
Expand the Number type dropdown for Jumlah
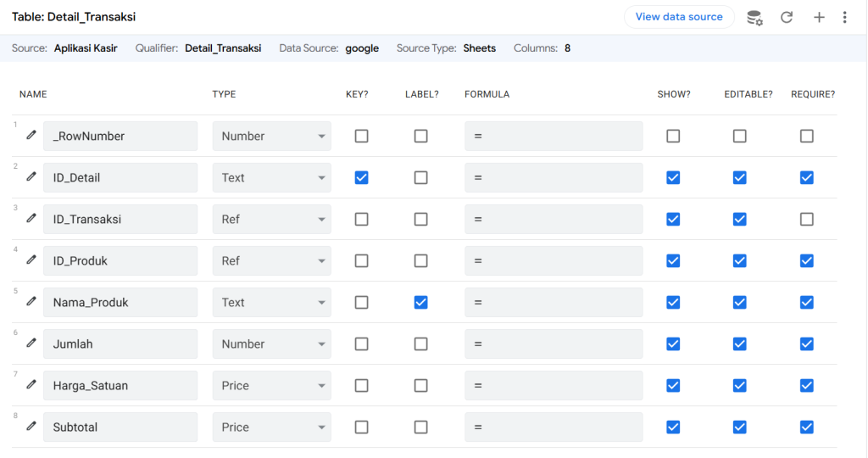pyautogui.click(x=272, y=343)
